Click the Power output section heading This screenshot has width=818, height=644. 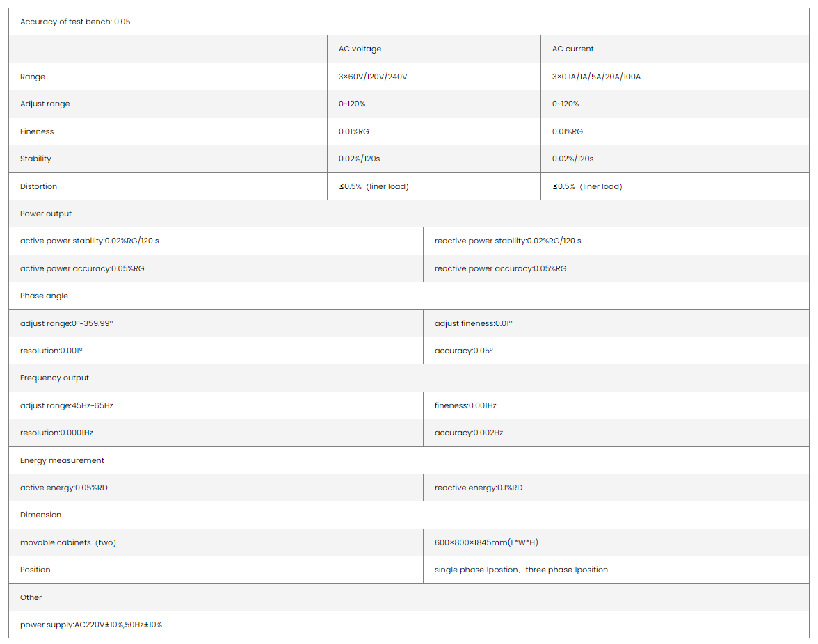coord(46,214)
